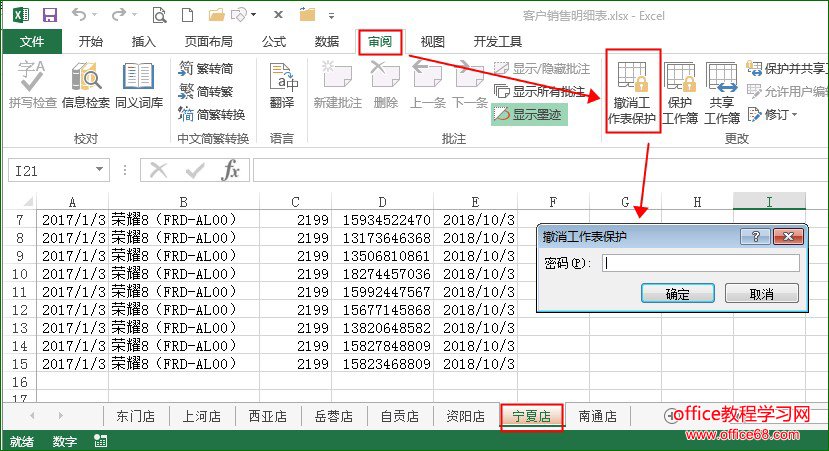The image size is (829, 451).
Task: Open the 东门店 sheet tab
Action: 136,417
